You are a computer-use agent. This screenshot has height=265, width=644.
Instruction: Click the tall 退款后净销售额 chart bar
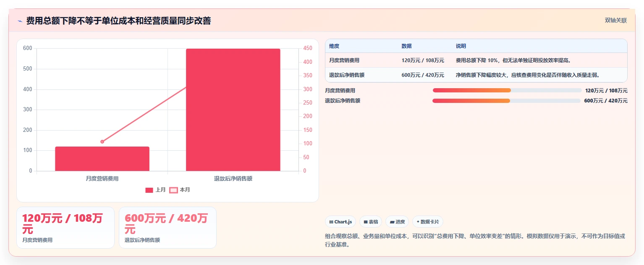coord(233,110)
